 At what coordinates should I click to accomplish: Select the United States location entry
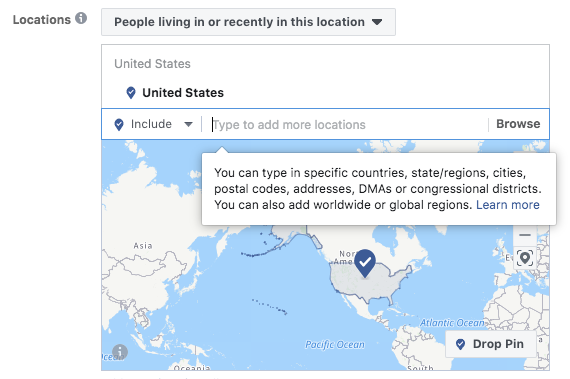[x=183, y=93]
